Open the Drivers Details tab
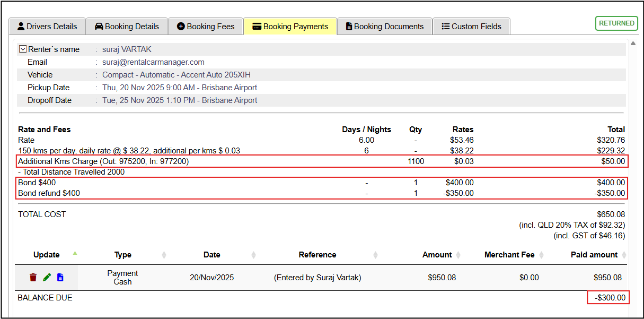The width and height of the screenshot is (644, 319). (47, 27)
